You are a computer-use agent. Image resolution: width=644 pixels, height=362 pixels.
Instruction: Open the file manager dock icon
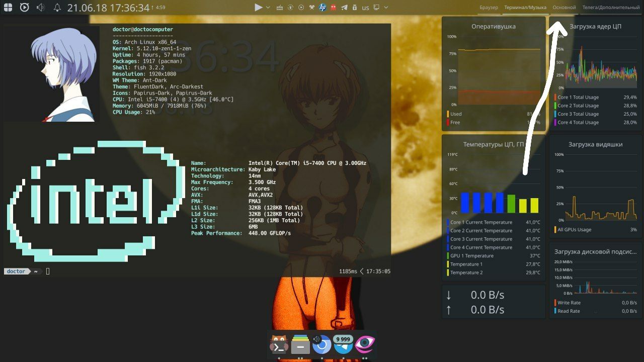tap(300, 345)
